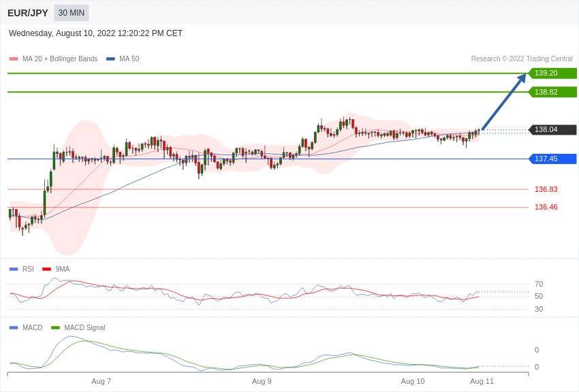
Task: Click the MA 20 + Bollinger Bands legend swatch
Action: click(14, 59)
